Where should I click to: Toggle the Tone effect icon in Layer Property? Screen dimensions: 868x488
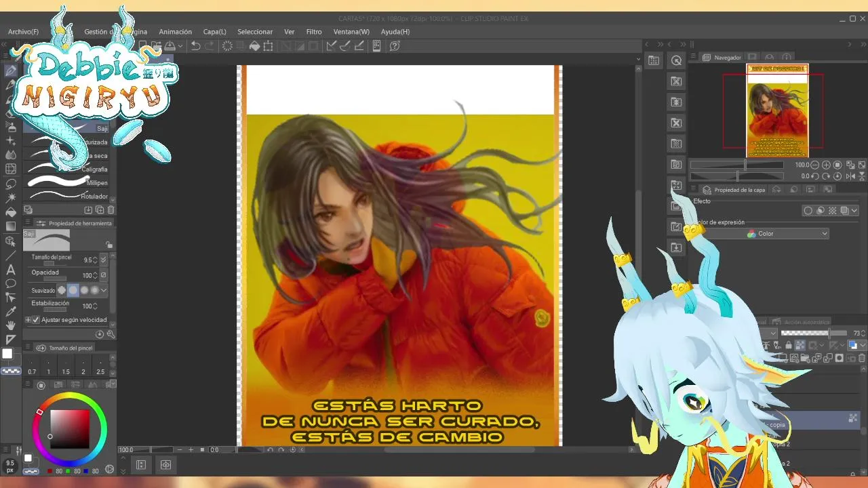[833, 211]
